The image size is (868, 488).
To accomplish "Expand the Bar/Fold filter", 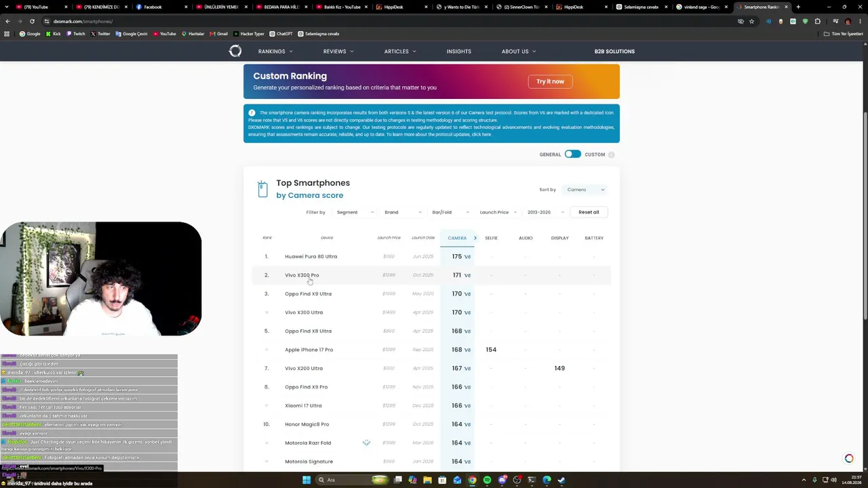I will [450, 212].
